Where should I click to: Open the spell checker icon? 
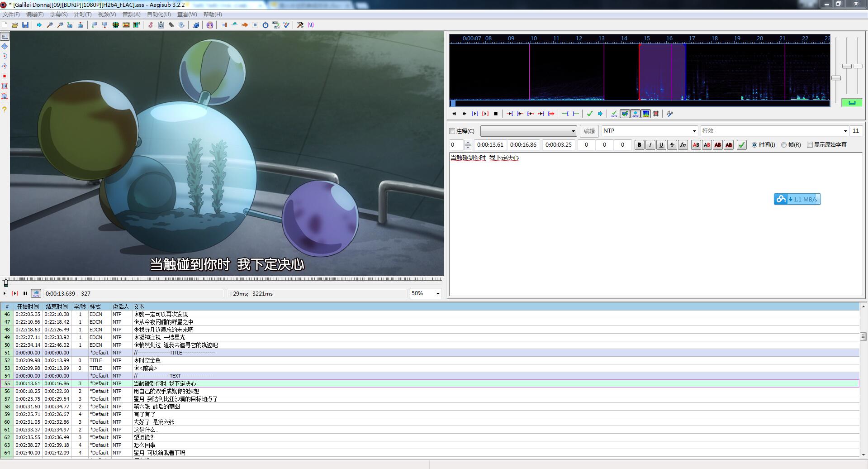pos(286,25)
